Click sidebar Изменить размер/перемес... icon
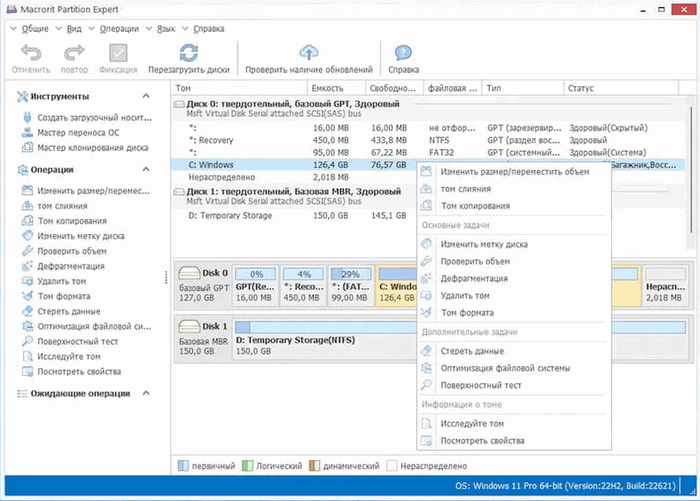The image size is (700, 501). coord(27,191)
